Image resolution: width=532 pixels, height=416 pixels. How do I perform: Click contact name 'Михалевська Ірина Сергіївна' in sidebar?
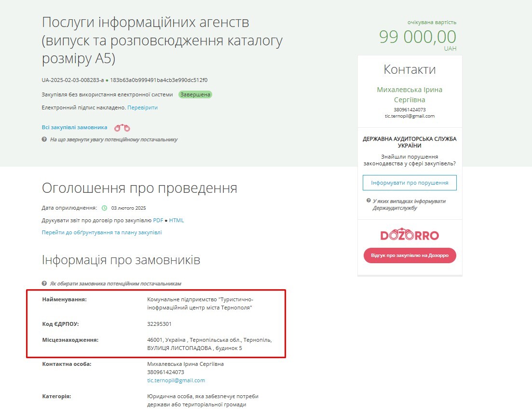click(x=409, y=94)
